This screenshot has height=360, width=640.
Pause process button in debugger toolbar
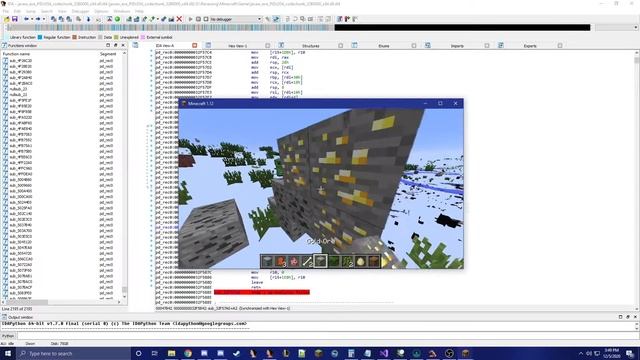tap(198, 19)
